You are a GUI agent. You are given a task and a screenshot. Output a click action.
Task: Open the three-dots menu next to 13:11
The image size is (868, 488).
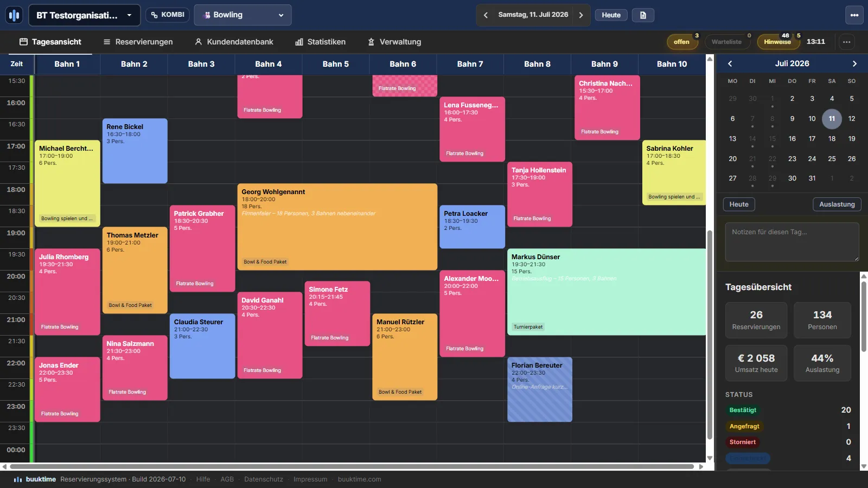pos(846,42)
